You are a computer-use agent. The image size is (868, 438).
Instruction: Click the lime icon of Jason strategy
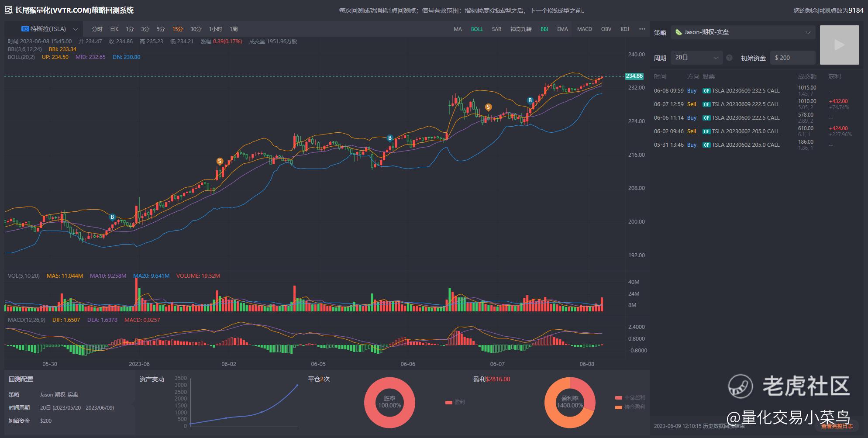(x=679, y=32)
